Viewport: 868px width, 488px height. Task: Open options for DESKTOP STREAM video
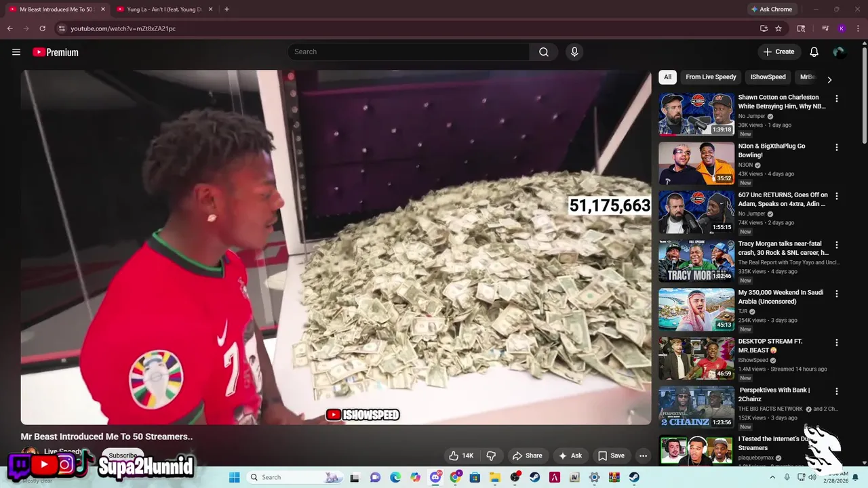pos(836,342)
